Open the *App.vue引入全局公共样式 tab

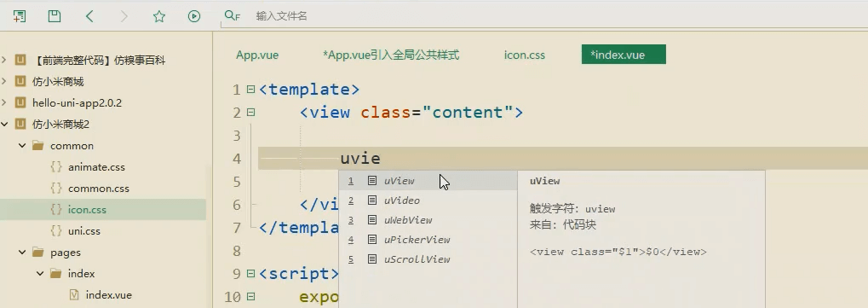pyautogui.click(x=391, y=55)
